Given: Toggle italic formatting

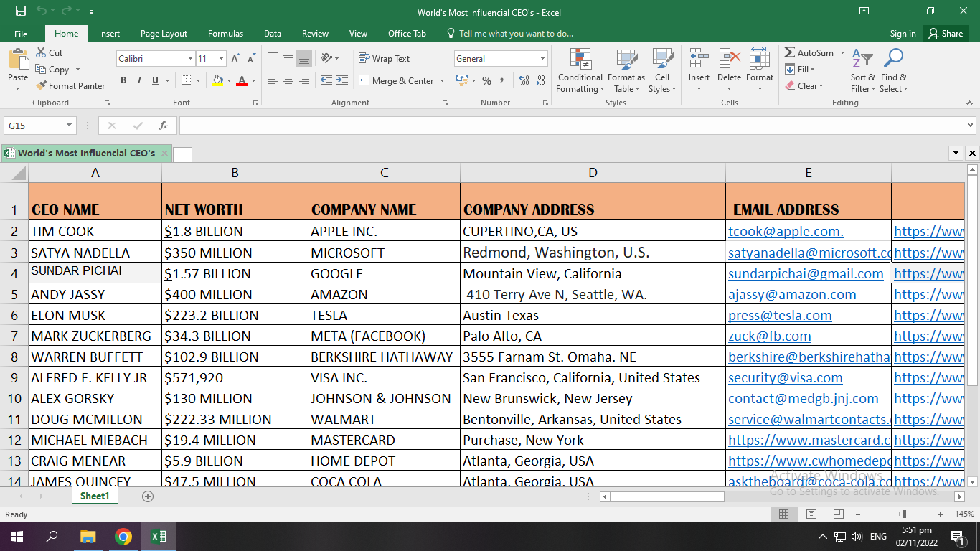Looking at the screenshot, I should (x=139, y=81).
